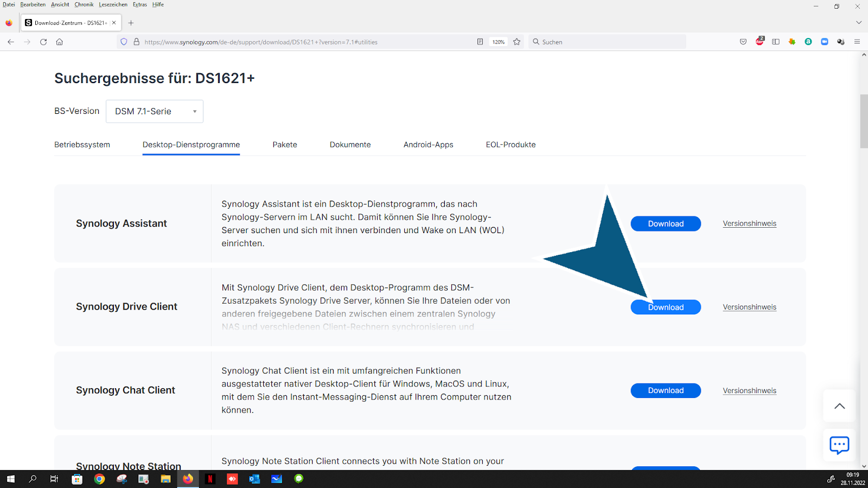Save page to Pocket
Viewport: 868px width, 488px height.
(x=743, y=42)
